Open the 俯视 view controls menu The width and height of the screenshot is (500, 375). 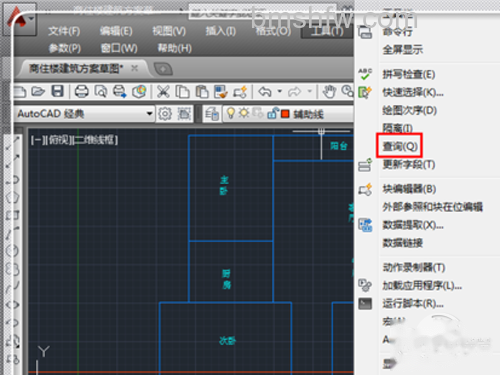click(59, 140)
